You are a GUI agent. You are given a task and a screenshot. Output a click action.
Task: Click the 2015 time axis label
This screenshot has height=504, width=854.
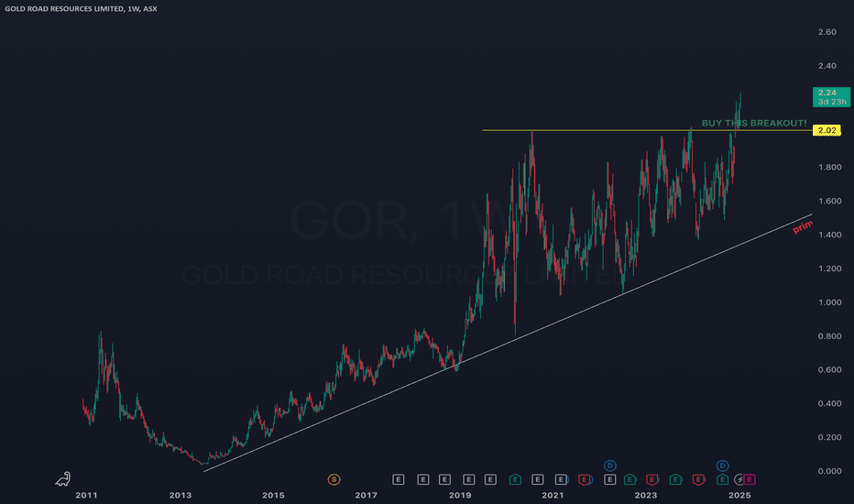[273, 495]
